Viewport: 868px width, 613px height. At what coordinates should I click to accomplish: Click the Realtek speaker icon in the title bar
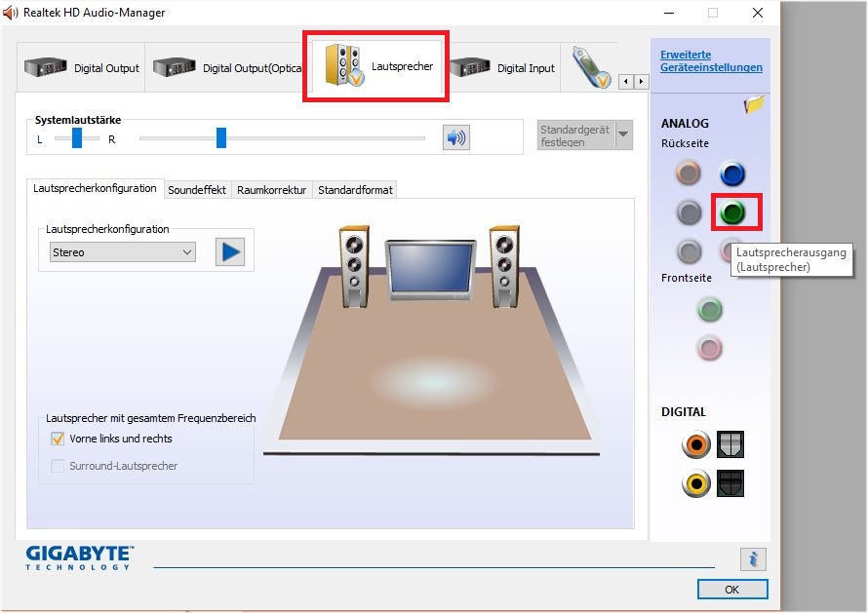[11, 13]
